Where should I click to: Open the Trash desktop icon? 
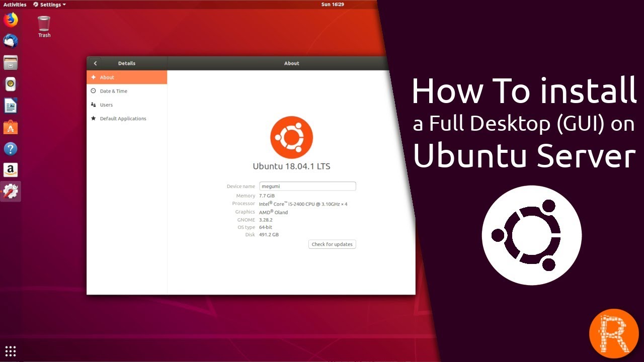(44, 27)
